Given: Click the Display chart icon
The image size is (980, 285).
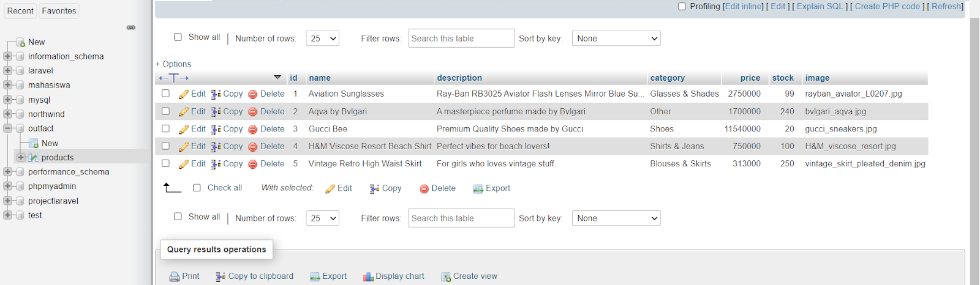Looking at the screenshot, I should [x=368, y=276].
